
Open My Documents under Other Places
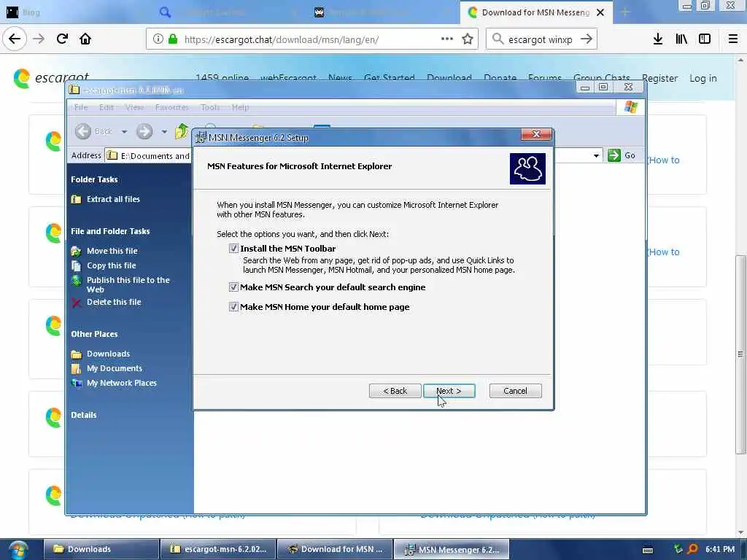coord(115,368)
